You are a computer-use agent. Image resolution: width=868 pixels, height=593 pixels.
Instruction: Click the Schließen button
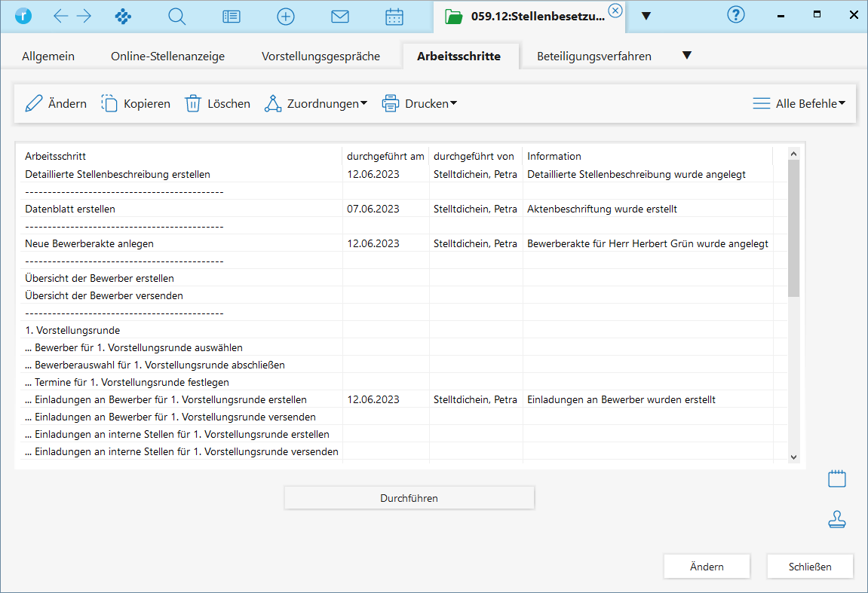click(810, 567)
